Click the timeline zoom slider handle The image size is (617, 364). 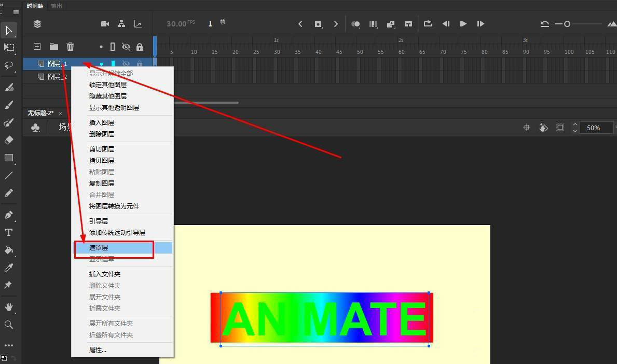(x=567, y=24)
